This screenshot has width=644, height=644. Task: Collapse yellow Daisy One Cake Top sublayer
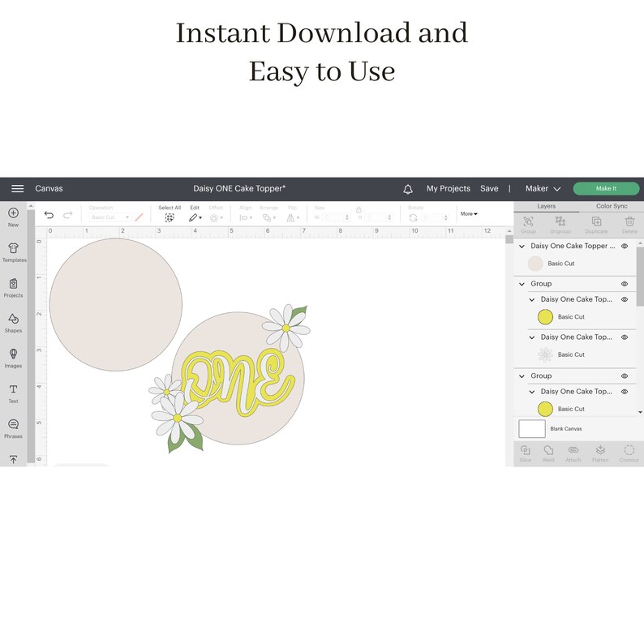[531, 300]
